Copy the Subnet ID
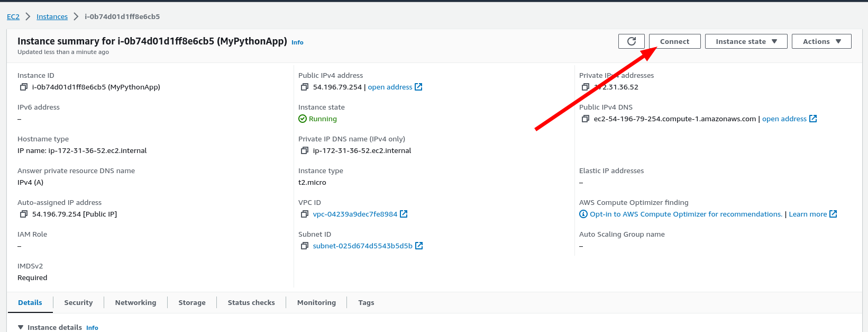Image resolution: width=868 pixels, height=332 pixels. [x=304, y=246]
